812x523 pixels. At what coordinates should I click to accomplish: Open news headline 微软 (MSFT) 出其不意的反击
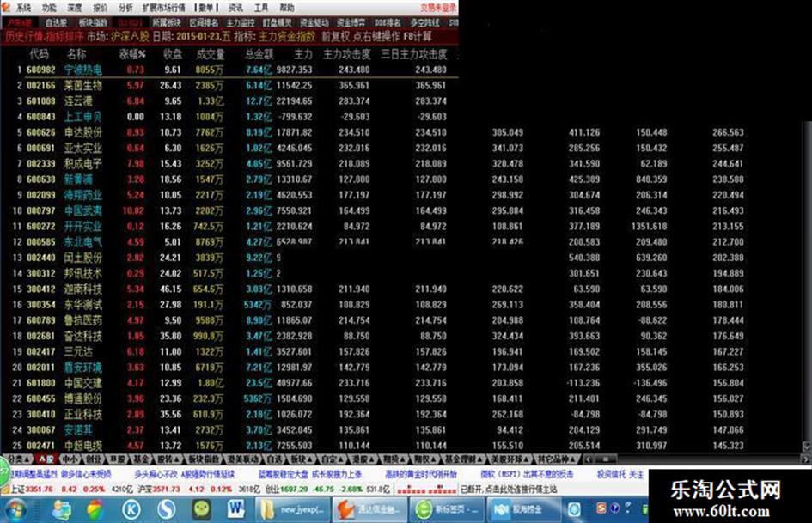[x=526, y=474]
